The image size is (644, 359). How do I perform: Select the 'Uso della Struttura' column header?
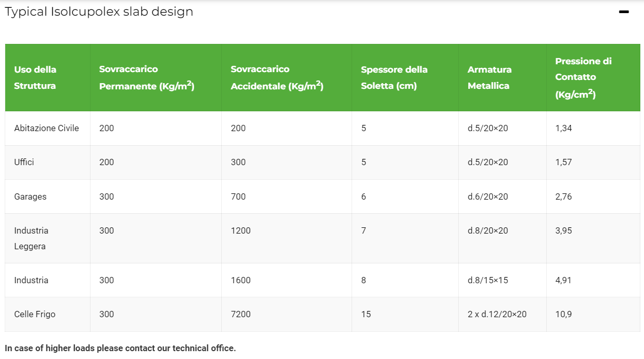pyautogui.click(x=48, y=77)
